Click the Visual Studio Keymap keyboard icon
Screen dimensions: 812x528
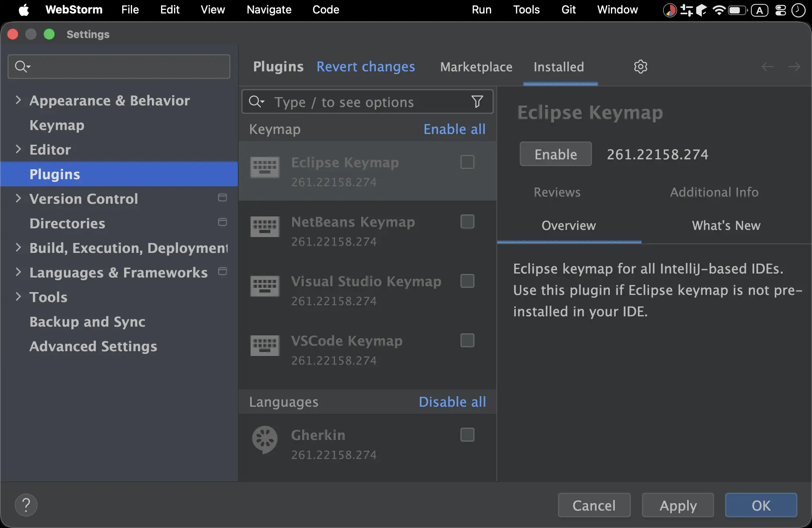click(265, 286)
